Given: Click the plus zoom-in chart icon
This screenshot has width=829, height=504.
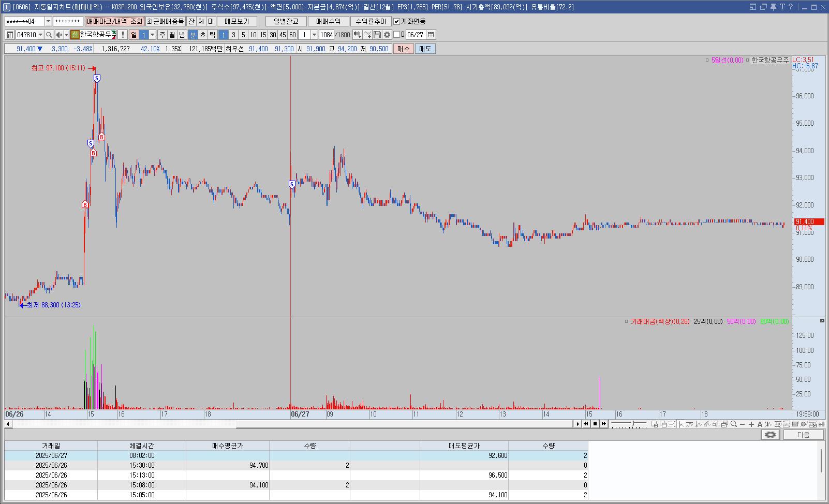Looking at the screenshot, I should (751, 424).
